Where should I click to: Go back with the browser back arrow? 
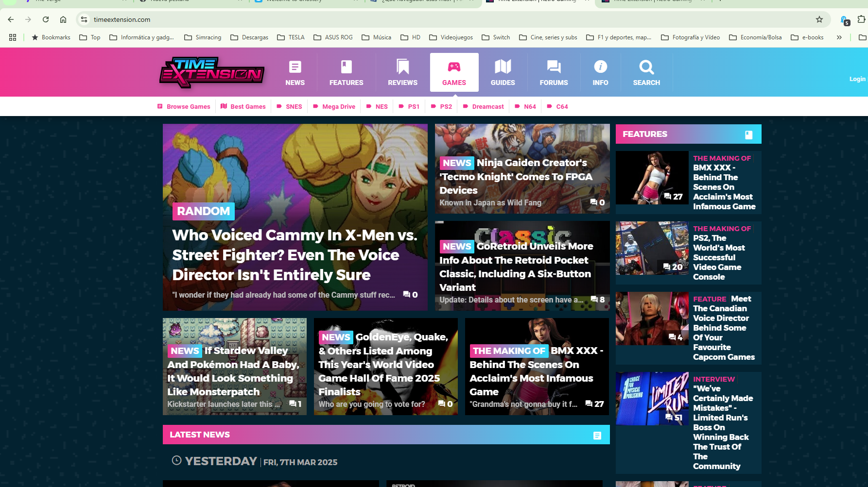pyautogui.click(x=11, y=19)
